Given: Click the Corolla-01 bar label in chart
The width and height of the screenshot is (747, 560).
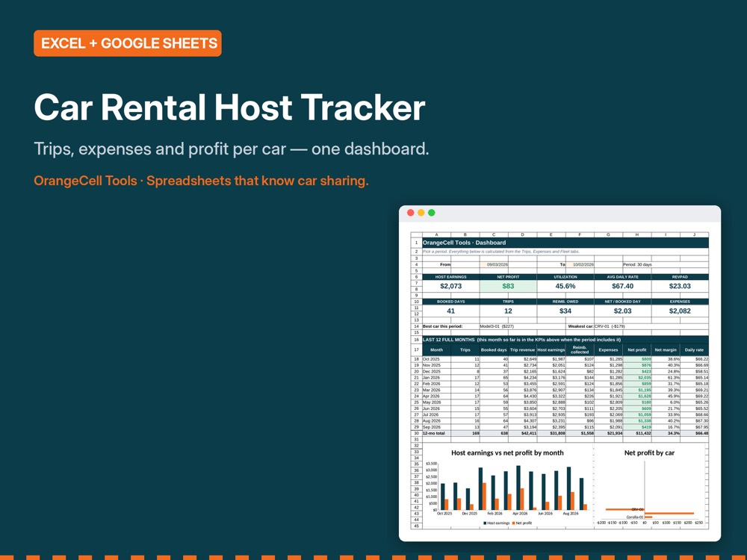Looking at the screenshot, I should pos(634,517).
